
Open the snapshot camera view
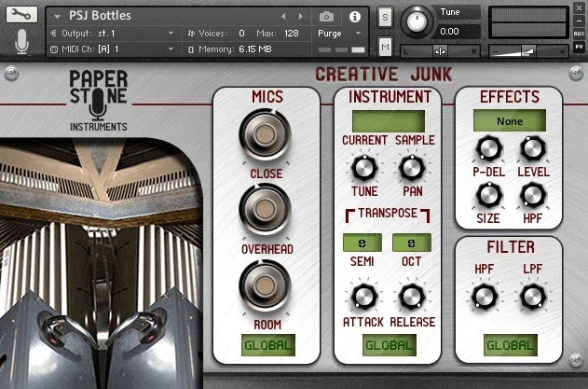coord(326,17)
